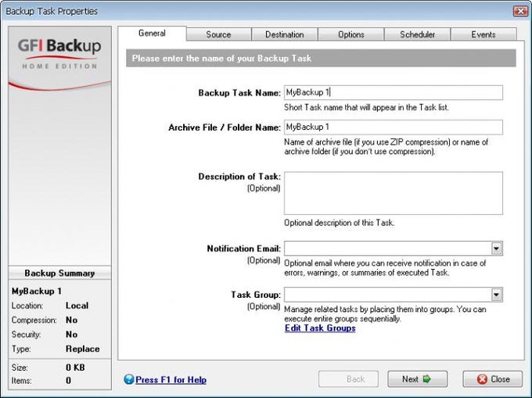Open the Scheduler tab

417,34
